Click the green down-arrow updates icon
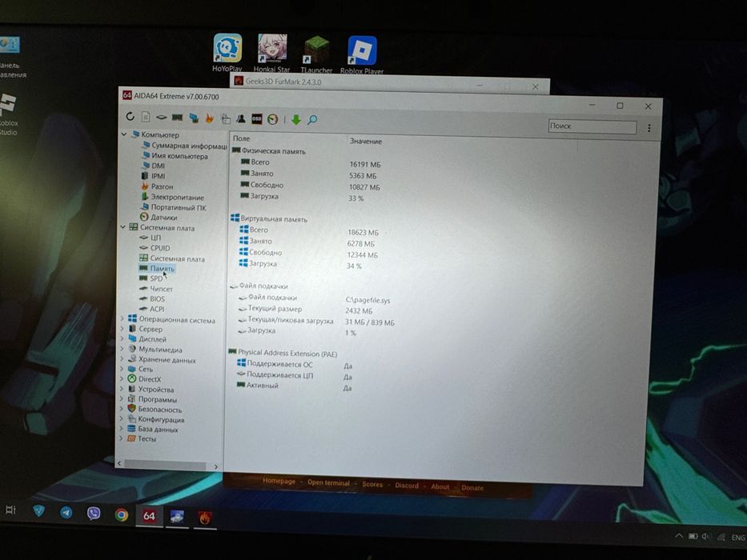747x560 pixels. pos(296,120)
